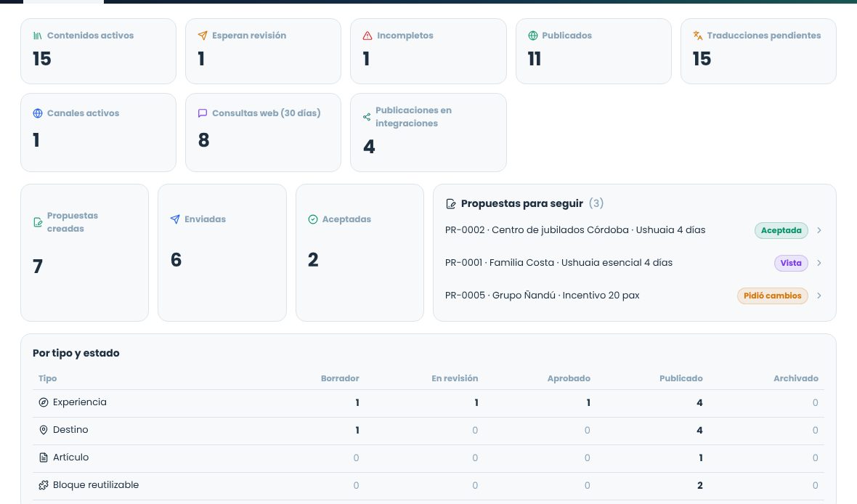Open the Esperan revisión card
The width and height of the screenshot is (857, 504).
pos(263,52)
